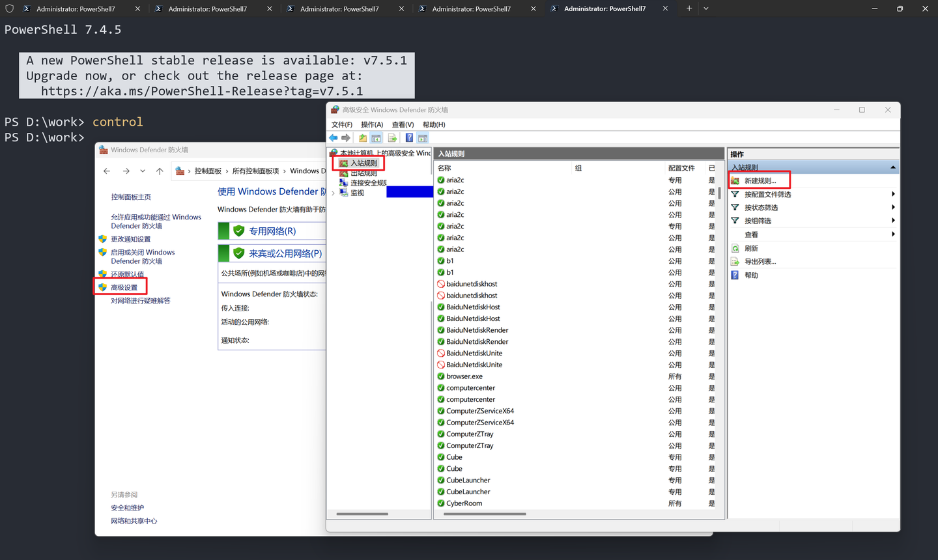Click the blue question mark toolbar icon
Image resolution: width=938 pixels, height=560 pixels.
click(x=409, y=138)
